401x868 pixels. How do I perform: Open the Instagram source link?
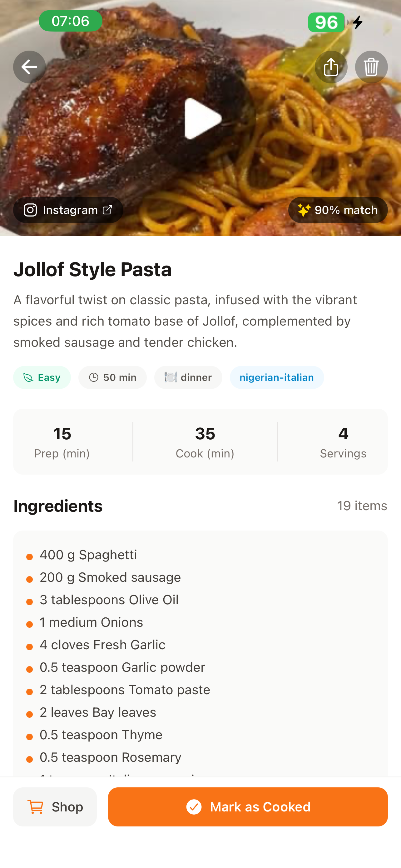68,210
